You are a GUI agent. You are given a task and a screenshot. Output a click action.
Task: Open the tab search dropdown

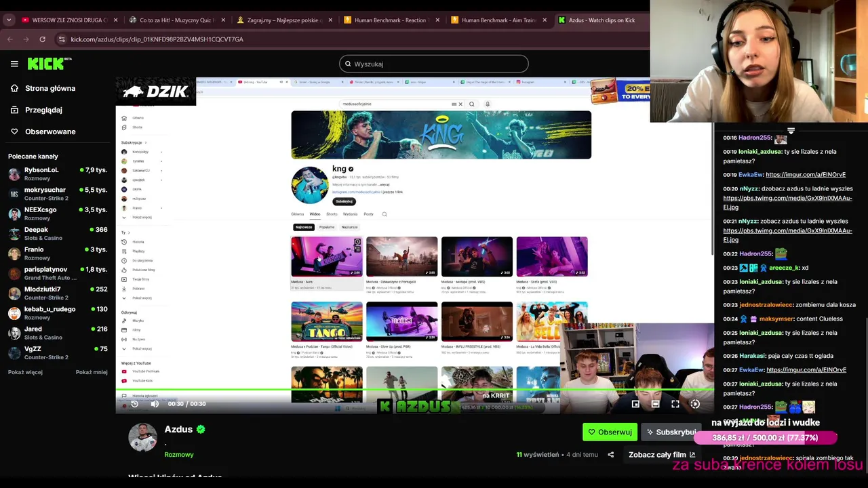(x=9, y=20)
